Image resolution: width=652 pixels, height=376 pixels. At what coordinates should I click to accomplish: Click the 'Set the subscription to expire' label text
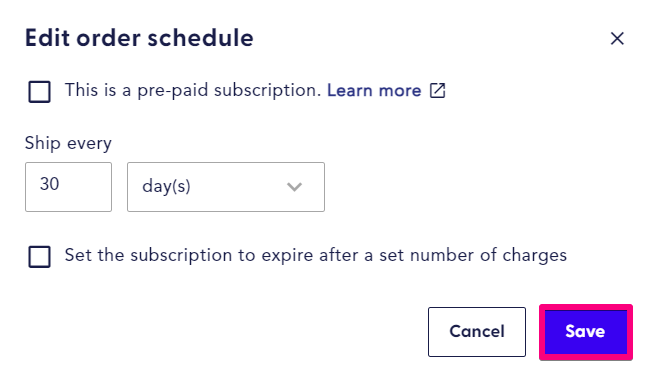pos(316,255)
